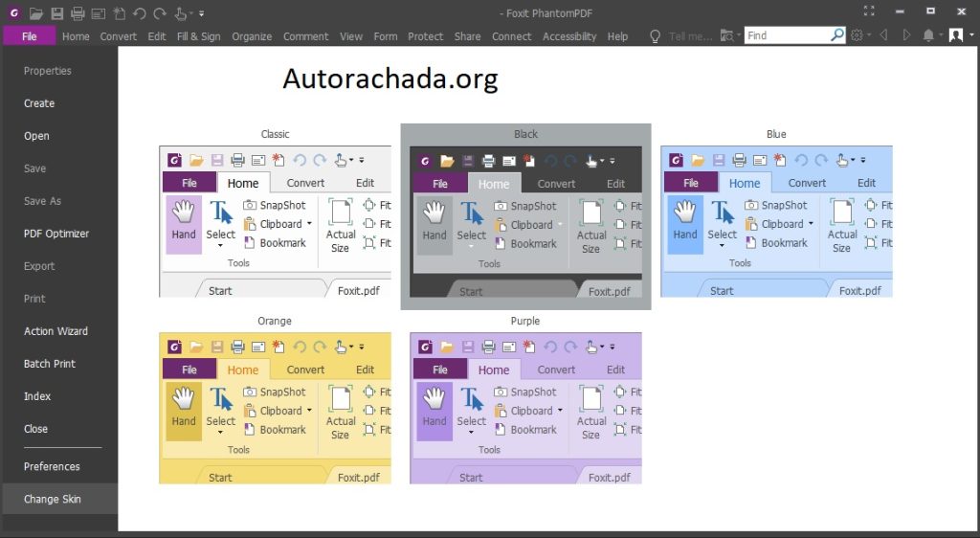Click the Redo arrow icon in title bar
980x538 pixels.
click(x=160, y=13)
